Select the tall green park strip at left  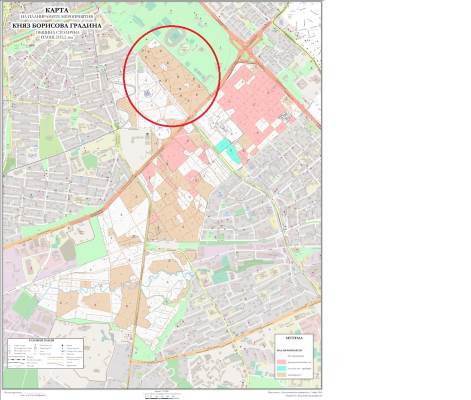tap(50, 137)
